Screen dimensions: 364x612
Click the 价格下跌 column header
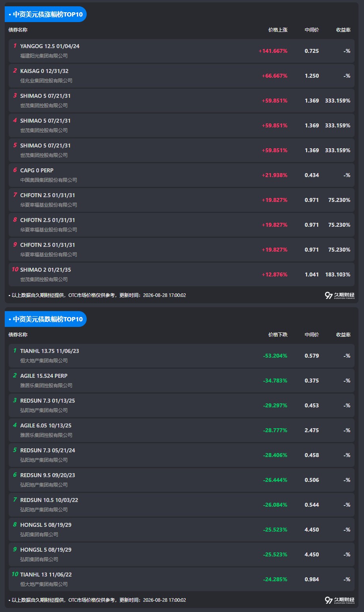point(278,335)
